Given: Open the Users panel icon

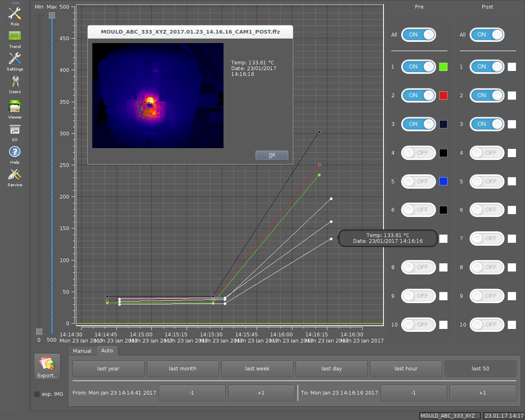Looking at the screenshot, I should click(15, 82).
